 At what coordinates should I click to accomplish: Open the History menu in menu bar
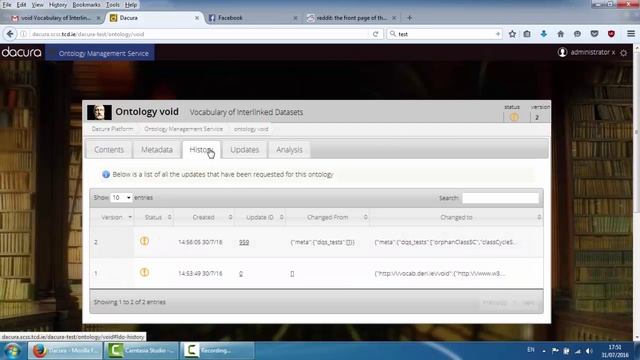pyautogui.click(x=58, y=5)
